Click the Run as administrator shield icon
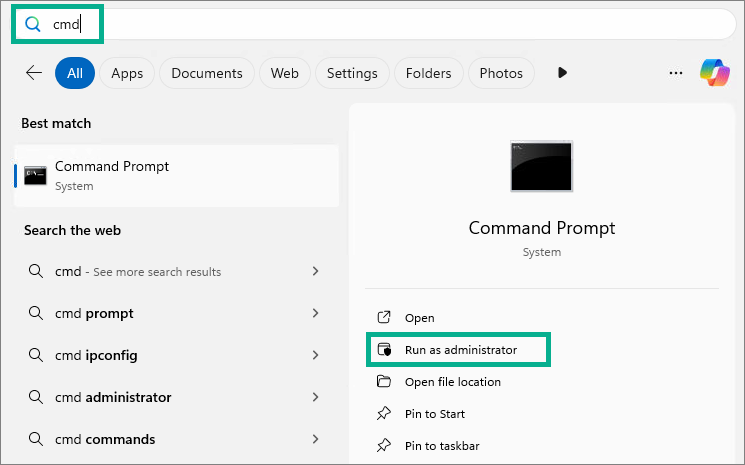This screenshot has width=745, height=465. click(384, 350)
